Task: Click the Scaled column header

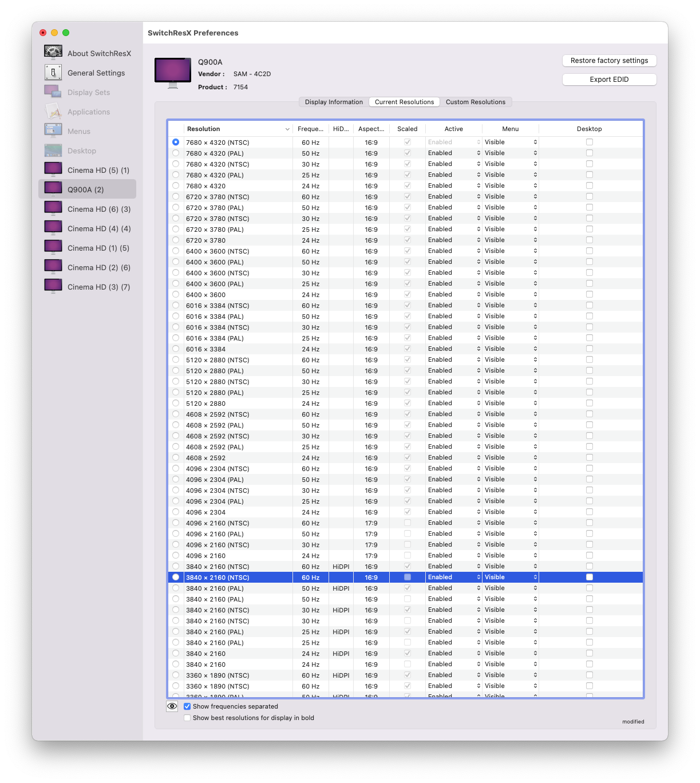Action: click(408, 129)
